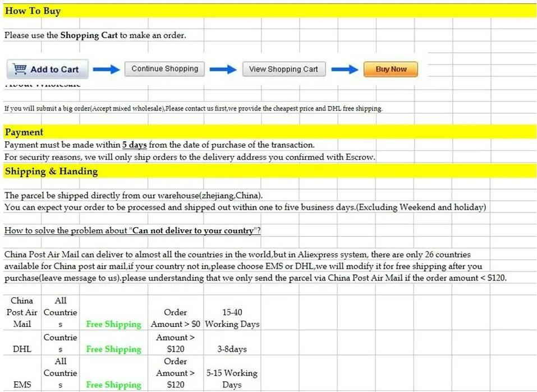This screenshot has width=537, height=392.
Task: Select 'All Countries' cell in EMS row
Action: (60, 373)
